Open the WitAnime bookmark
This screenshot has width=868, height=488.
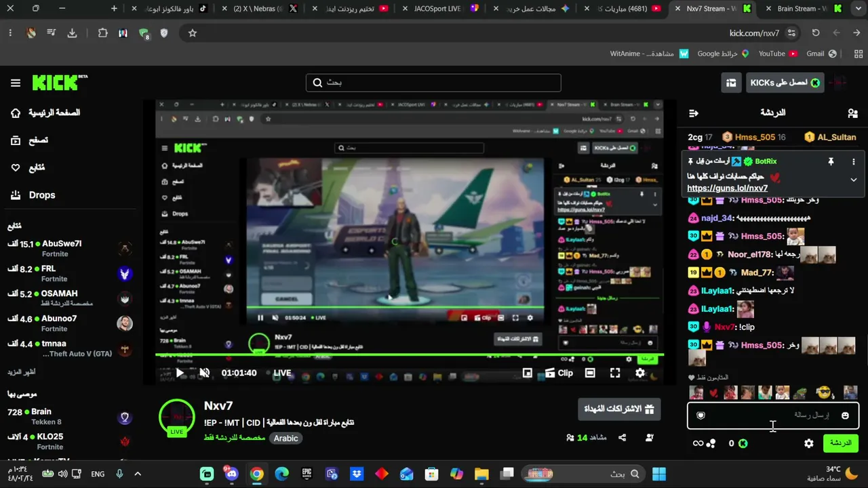(x=649, y=54)
